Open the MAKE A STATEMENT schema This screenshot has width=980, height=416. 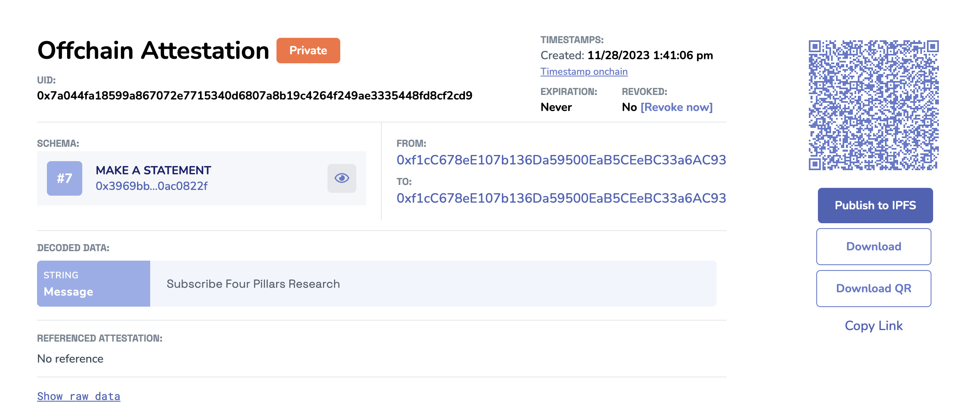point(153,170)
